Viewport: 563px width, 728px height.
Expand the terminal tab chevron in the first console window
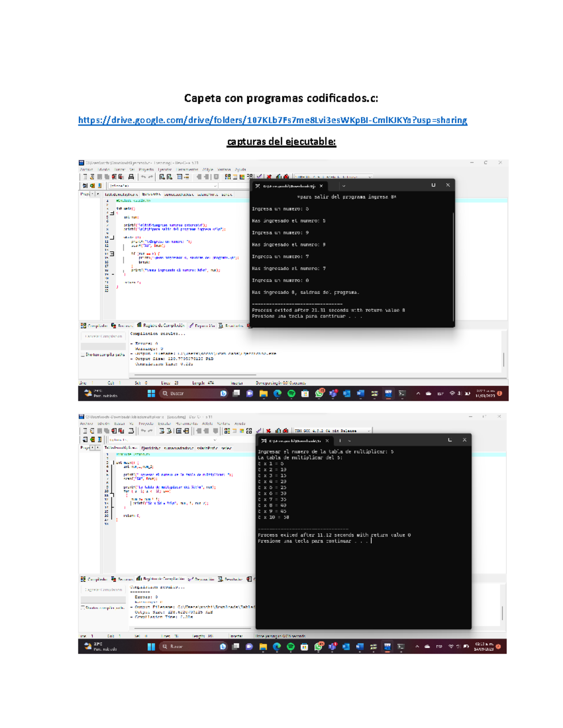[343, 186]
